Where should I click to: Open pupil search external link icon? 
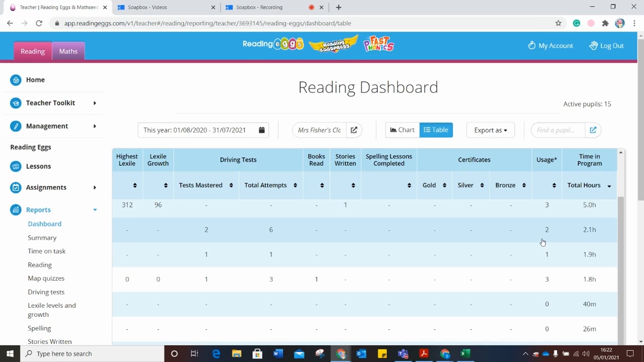click(593, 130)
